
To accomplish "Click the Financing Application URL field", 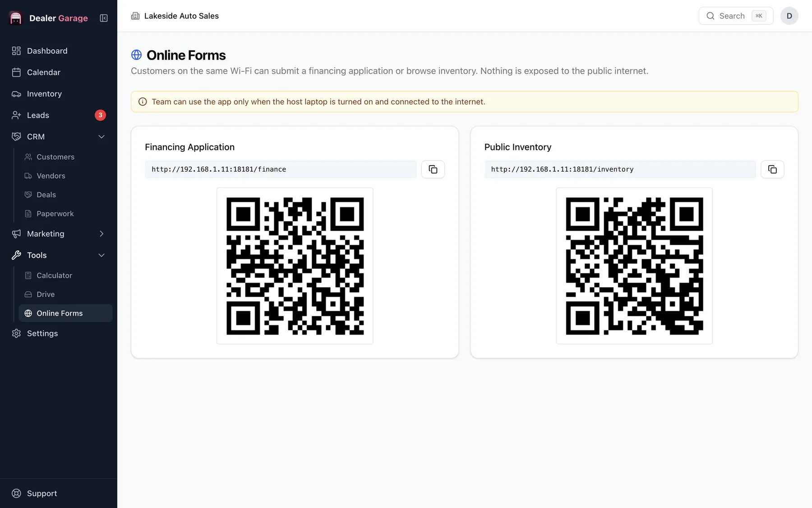I will [281, 169].
